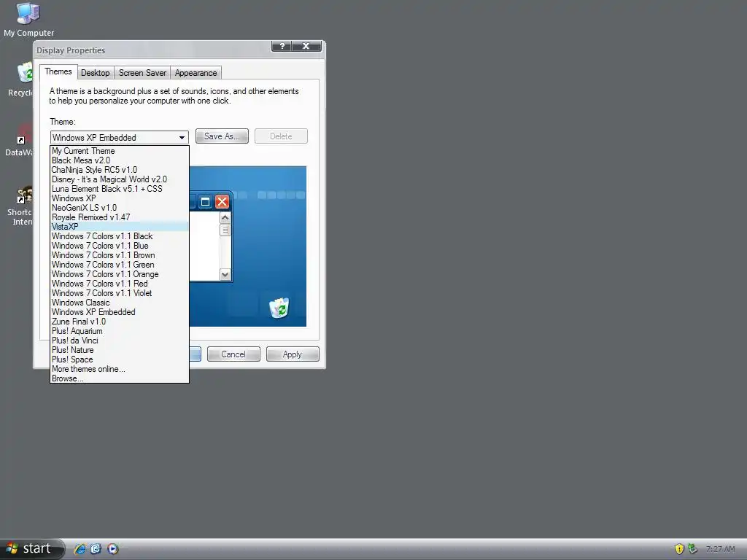The image size is (747, 560).
Task: Select Windows 7 Colors v1.1 Green
Action: (x=120, y=265)
